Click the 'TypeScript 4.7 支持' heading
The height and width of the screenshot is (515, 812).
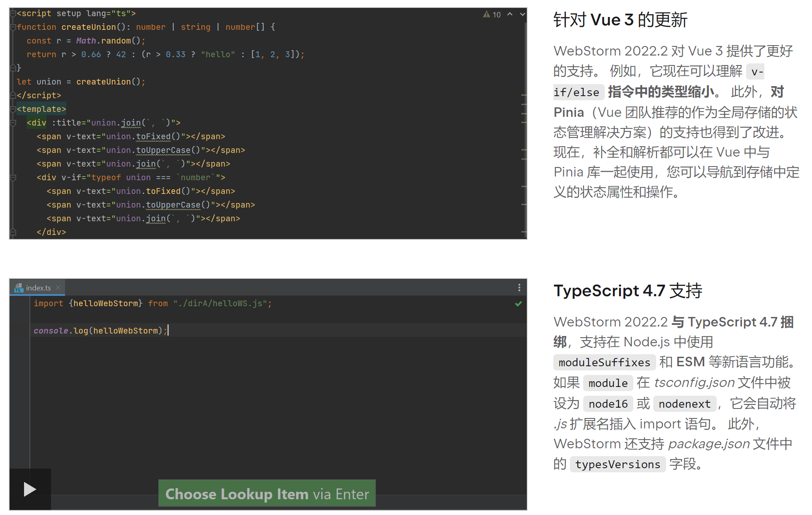click(x=628, y=291)
